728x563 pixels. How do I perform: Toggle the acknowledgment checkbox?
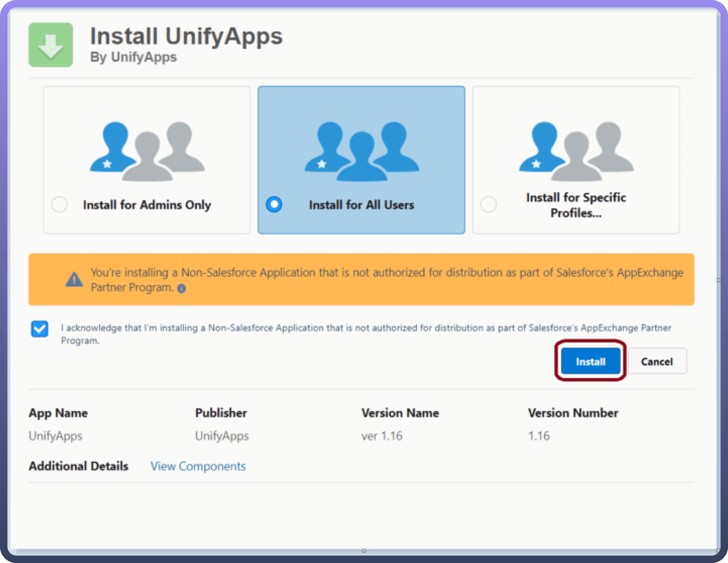40,329
